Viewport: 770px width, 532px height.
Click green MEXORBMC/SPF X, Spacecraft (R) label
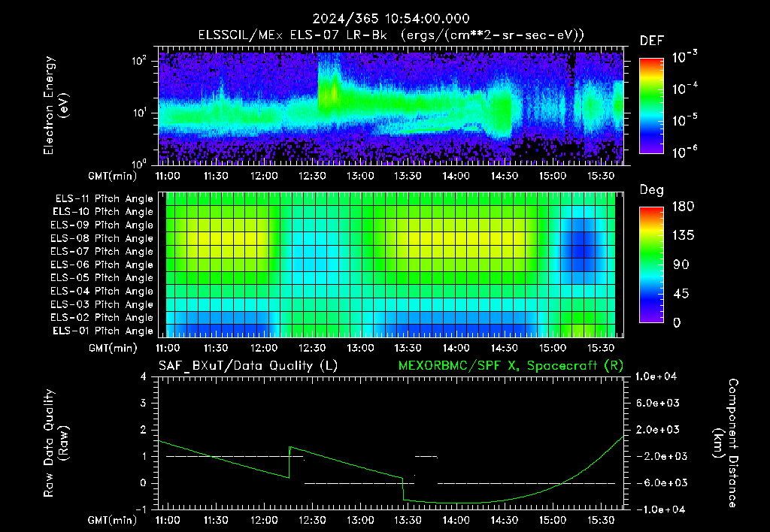[x=511, y=366]
